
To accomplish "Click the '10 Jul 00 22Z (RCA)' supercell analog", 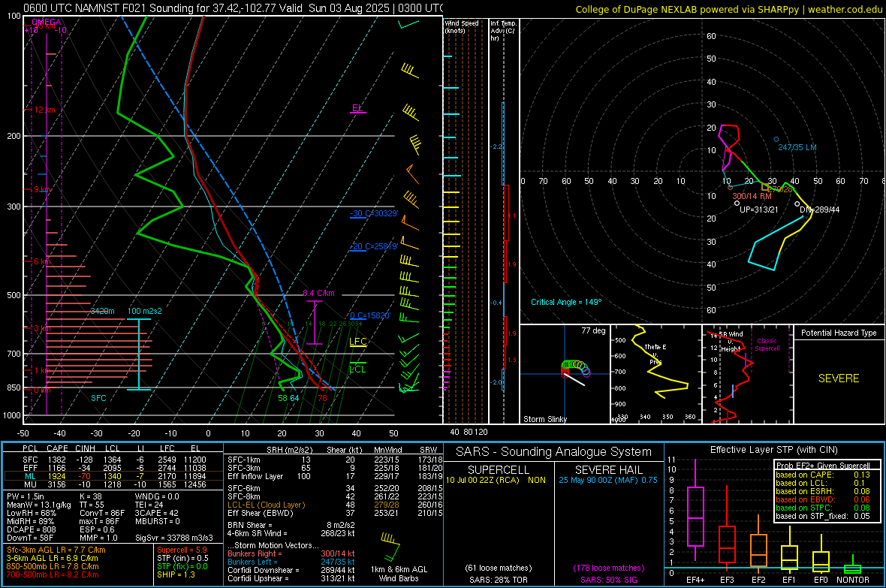I will pyautogui.click(x=484, y=480).
